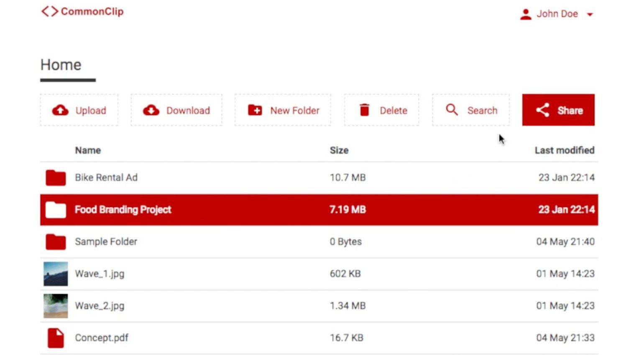The height and width of the screenshot is (355, 644).
Task: Click the Wave_1.jpg image thumbnail
Action: (x=56, y=274)
